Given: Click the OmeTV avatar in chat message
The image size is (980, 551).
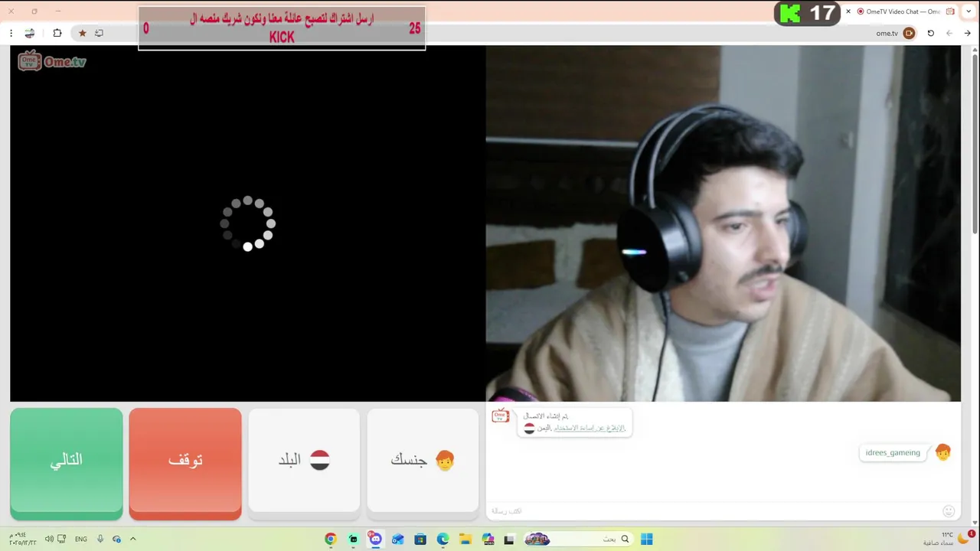Looking at the screenshot, I should pyautogui.click(x=501, y=416).
